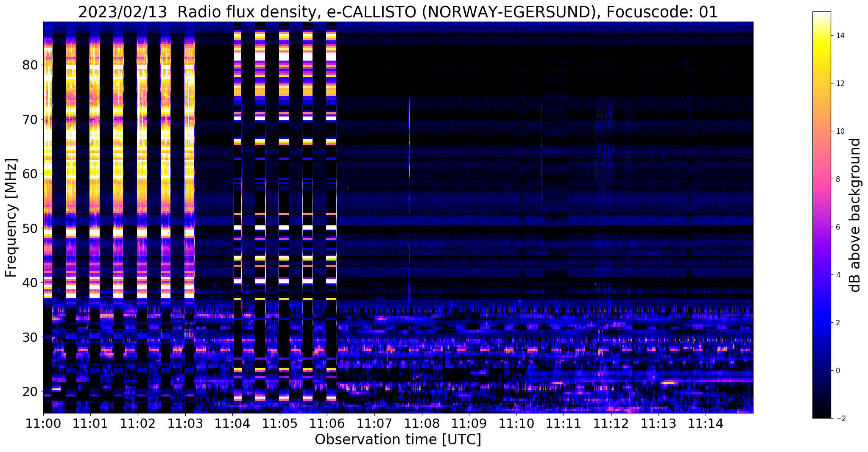Click the 11:07 time tick label
This screenshot has height=452, width=868.
click(x=374, y=424)
